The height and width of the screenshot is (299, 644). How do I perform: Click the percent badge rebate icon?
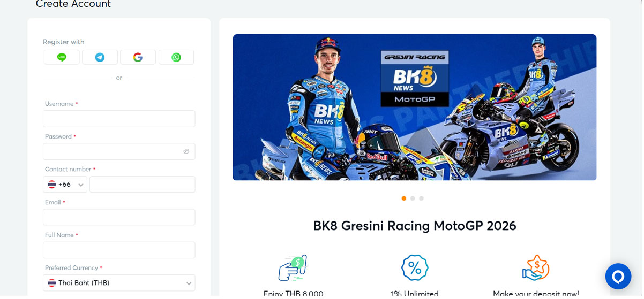tap(415, 268)
